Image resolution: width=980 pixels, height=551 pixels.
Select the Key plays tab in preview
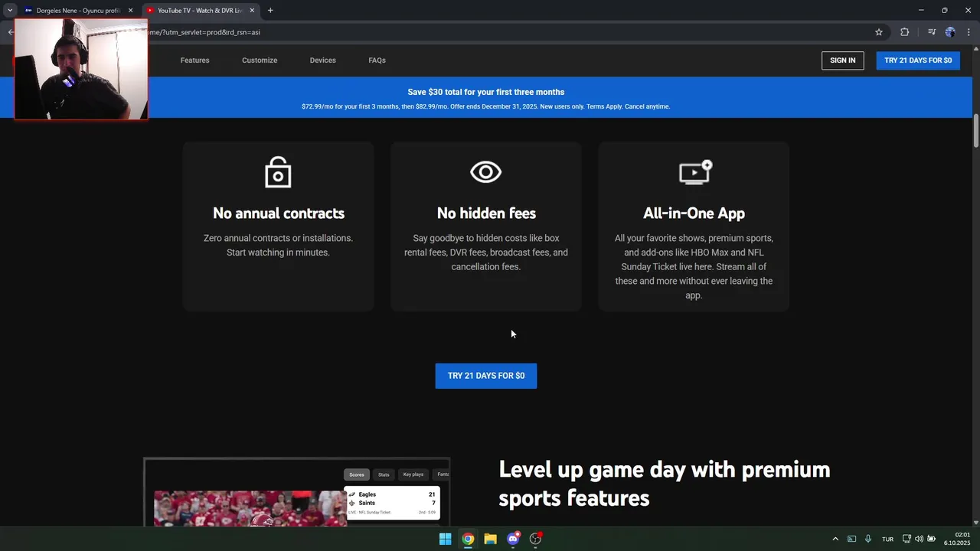click(413, 474)
